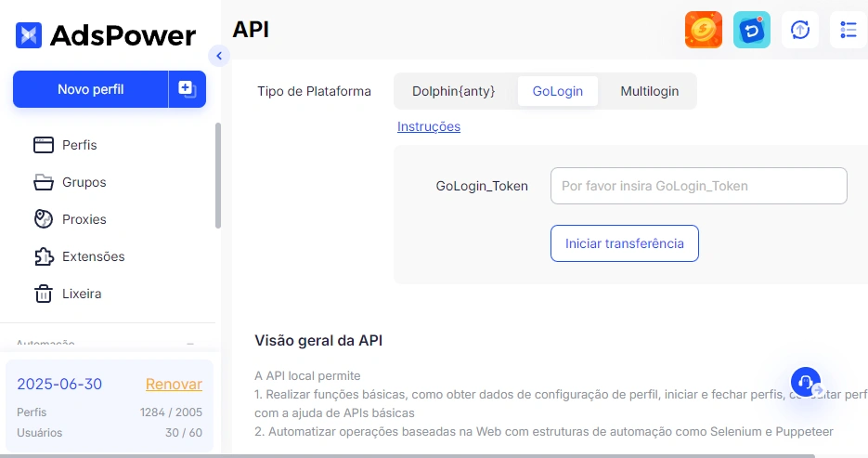Screen dimensions: 868x458
Task: Collapse the sidebar with the chevron button
Action: [219, 56]
